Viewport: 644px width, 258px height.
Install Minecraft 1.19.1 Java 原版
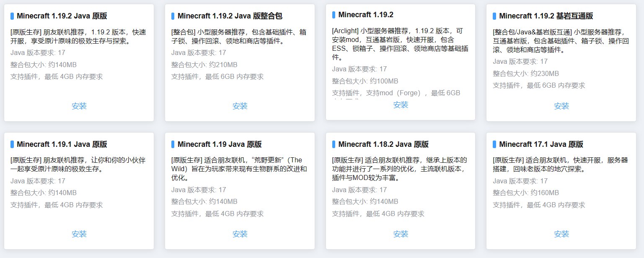(79, 234)
